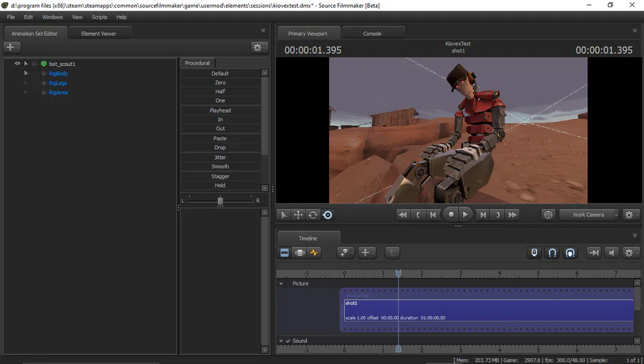Apply the Zero procedural preset
This screenshot has width=644, height=364.
pyautogui.click(x=220, y=82)
